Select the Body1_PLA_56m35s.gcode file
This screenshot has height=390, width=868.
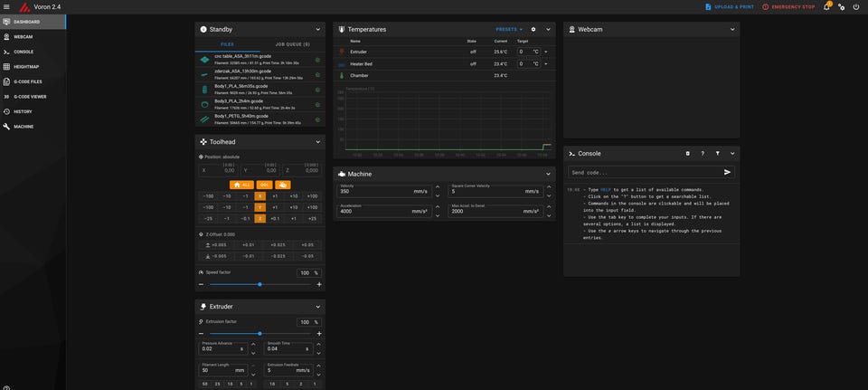(x=260, y=90)
